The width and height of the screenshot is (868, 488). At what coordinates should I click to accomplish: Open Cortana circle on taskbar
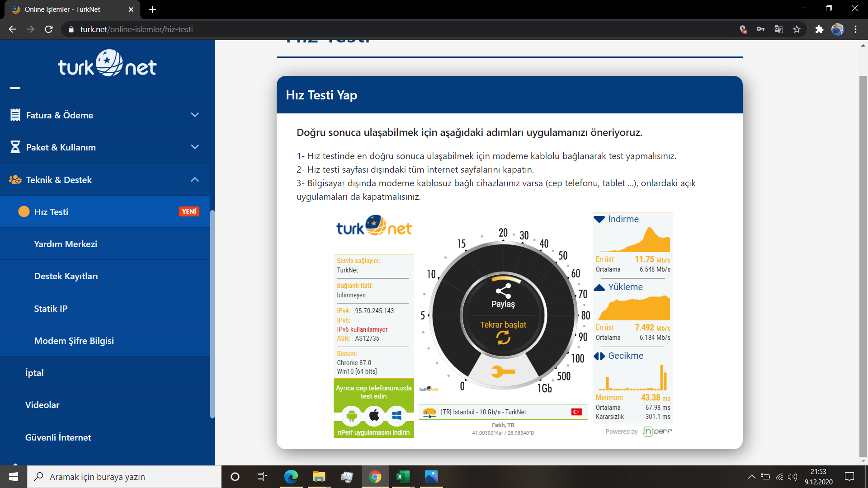coord(235,477)
